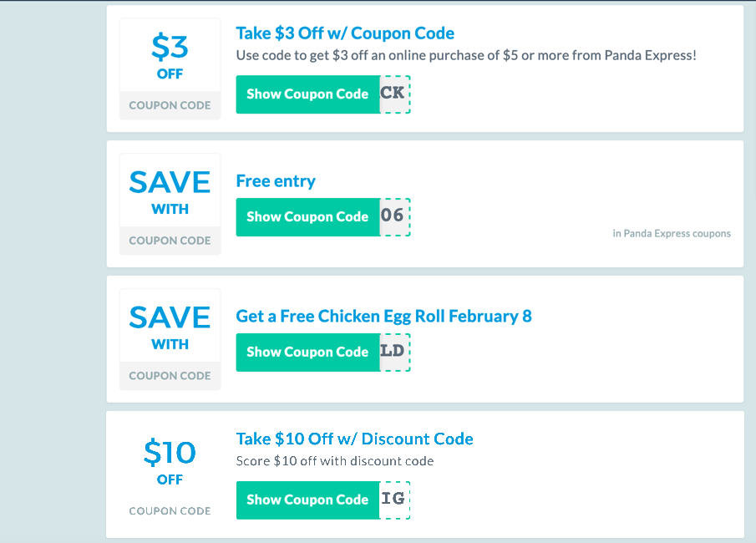Click the '$3 OFF' coupon badge

[170, 57]
